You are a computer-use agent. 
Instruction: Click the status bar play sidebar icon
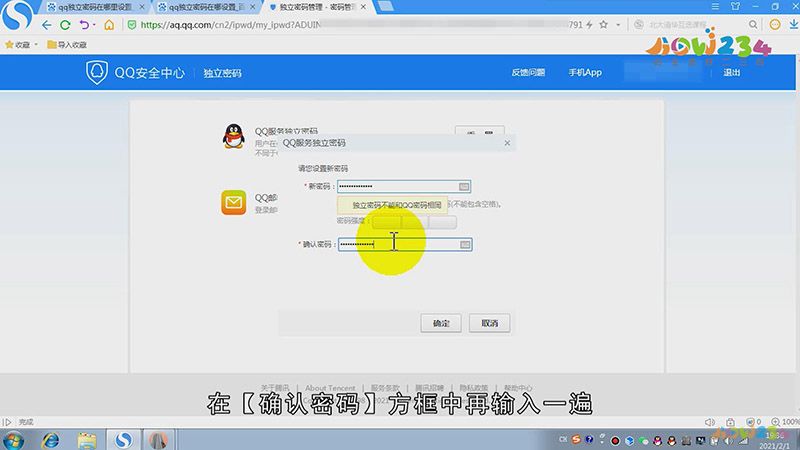(x=7, y=422)
